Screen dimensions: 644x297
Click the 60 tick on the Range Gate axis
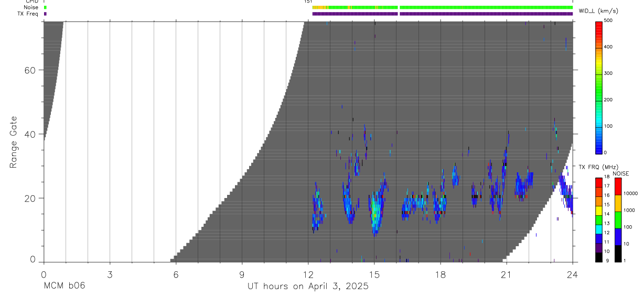(x=30, y=70)
